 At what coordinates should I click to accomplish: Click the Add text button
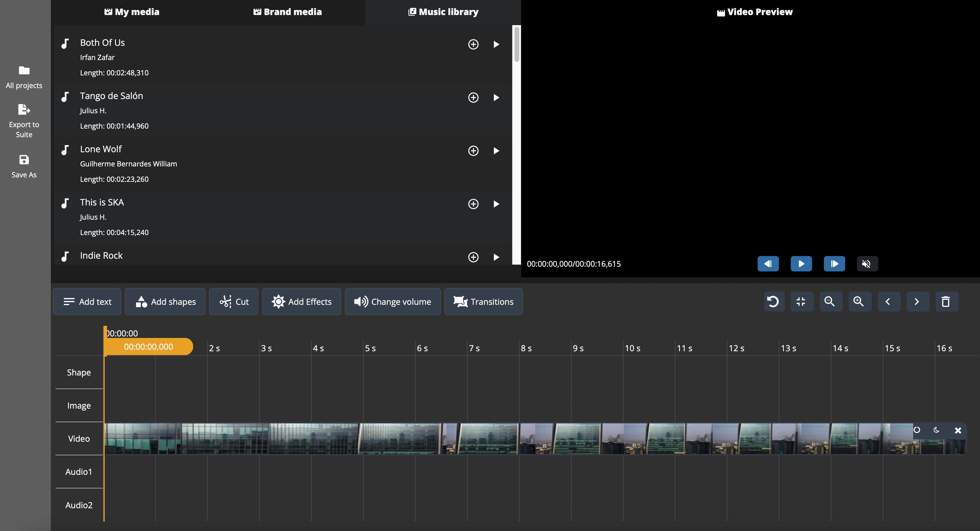[x=87, y=302]
